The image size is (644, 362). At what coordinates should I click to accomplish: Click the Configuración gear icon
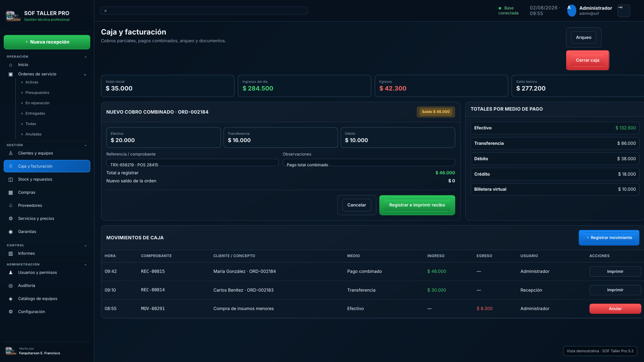click(11, 312)
